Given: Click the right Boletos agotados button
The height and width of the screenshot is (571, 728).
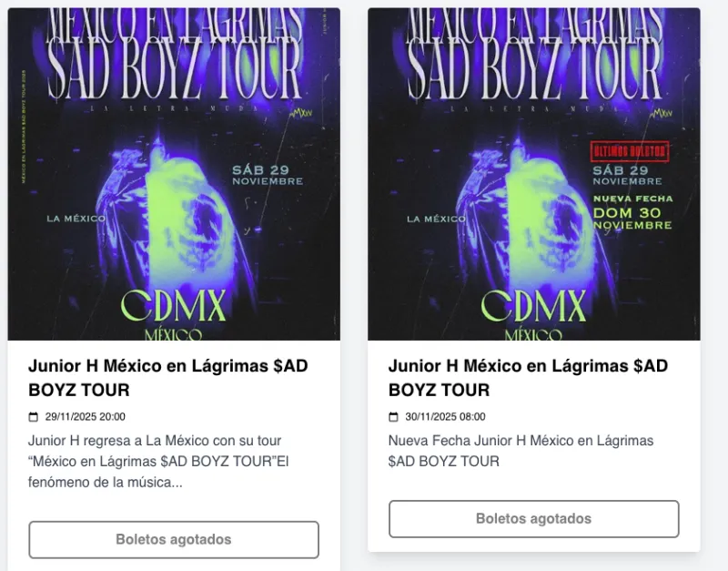Looking at the screenshot, I should tap(534, 518).
